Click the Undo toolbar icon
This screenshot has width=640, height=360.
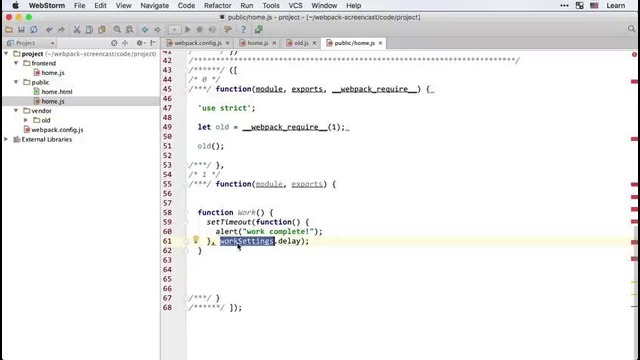(49, 30)
